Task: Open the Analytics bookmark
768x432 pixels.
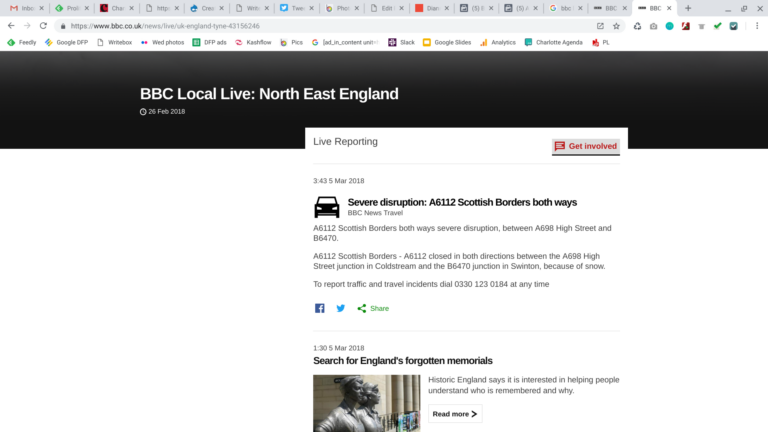Action: pos(498,43)
